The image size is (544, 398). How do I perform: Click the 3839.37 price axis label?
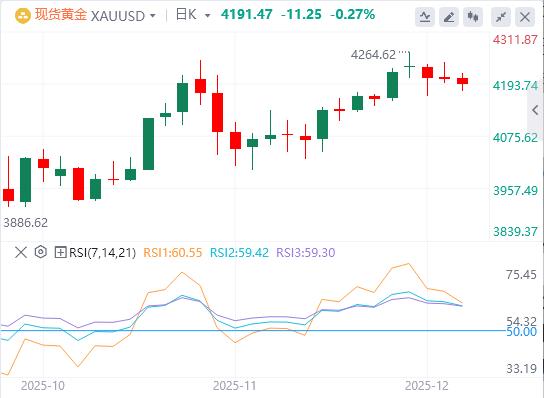pyautogui.click(x=516, y=231)
